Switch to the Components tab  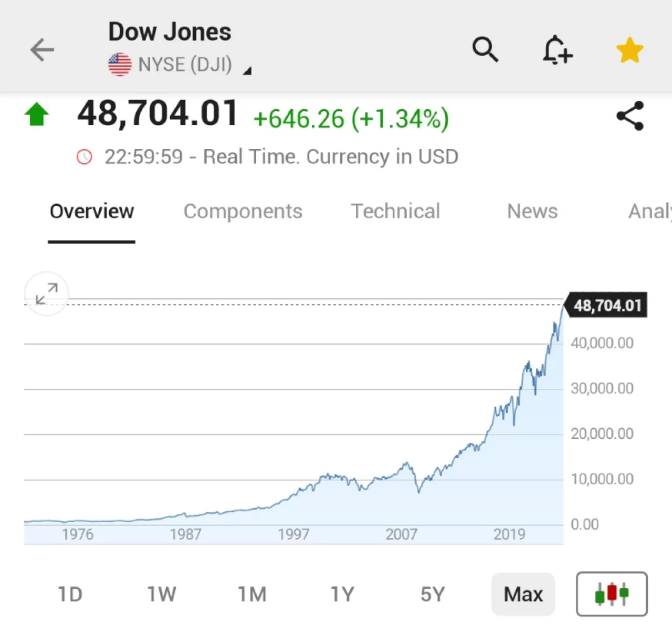pos(243,212)
